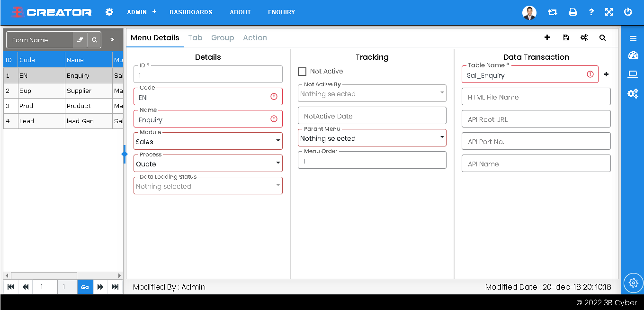Screen dimensions: 644x310
Task: Click the save icon in Menu Details toolbar
Action: coord(566,37)
